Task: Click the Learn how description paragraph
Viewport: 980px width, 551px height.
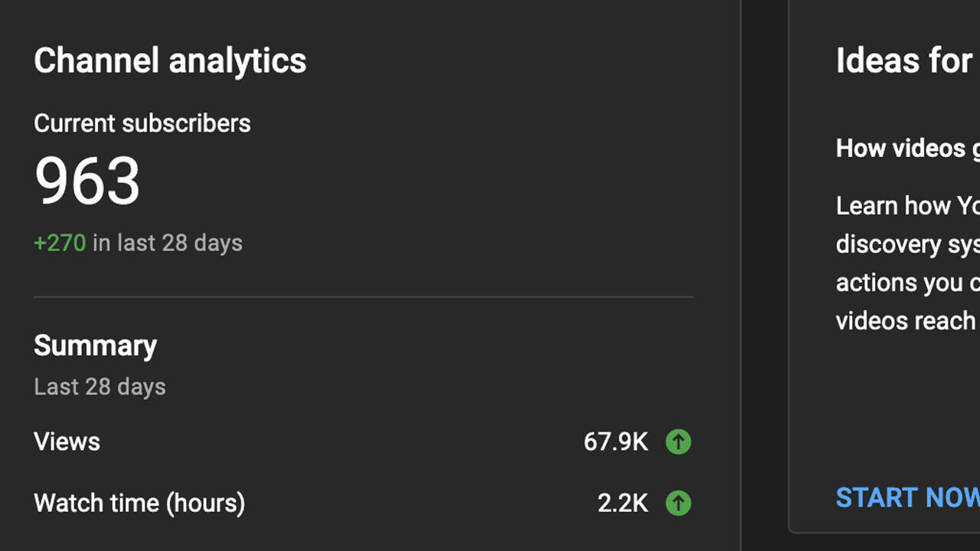Action: 907,263
